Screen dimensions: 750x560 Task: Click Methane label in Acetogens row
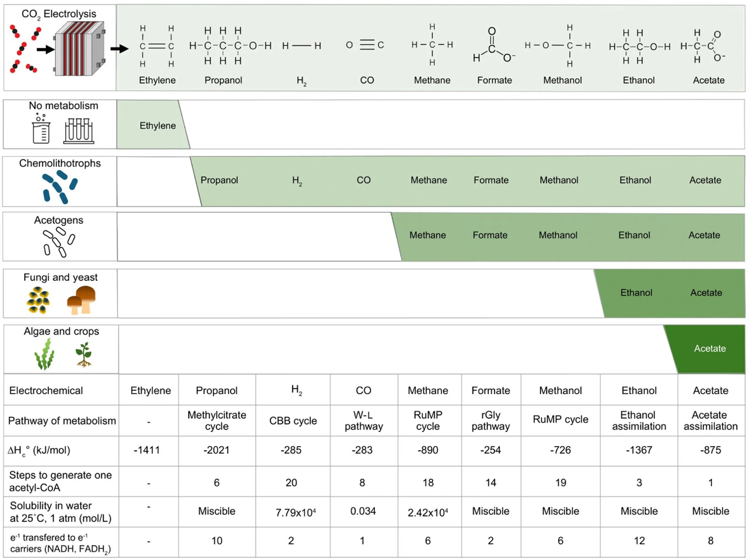pos(427,235)
